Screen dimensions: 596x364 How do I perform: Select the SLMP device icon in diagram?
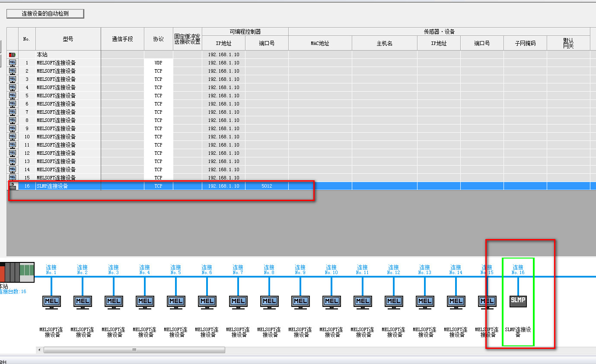[518, 301]
